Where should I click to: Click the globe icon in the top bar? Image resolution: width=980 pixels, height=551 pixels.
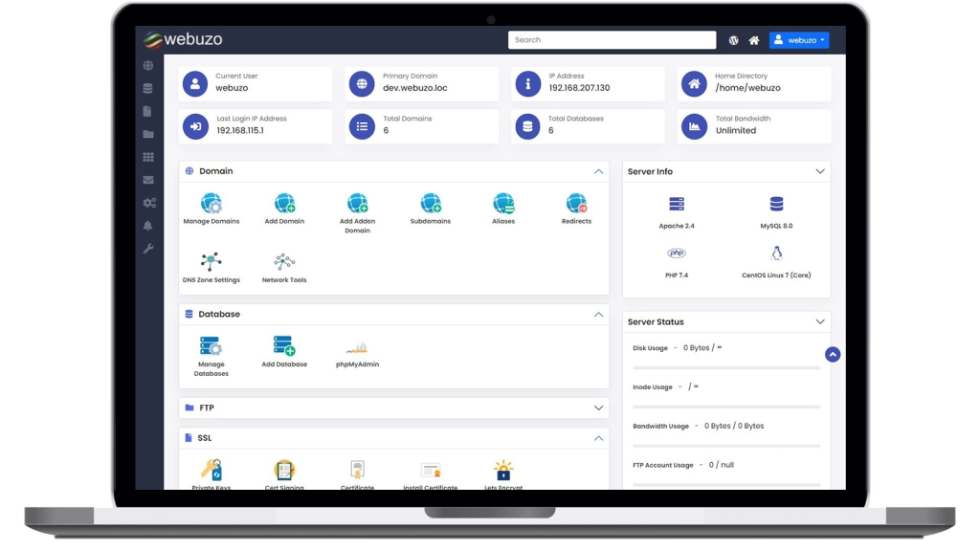734,39
